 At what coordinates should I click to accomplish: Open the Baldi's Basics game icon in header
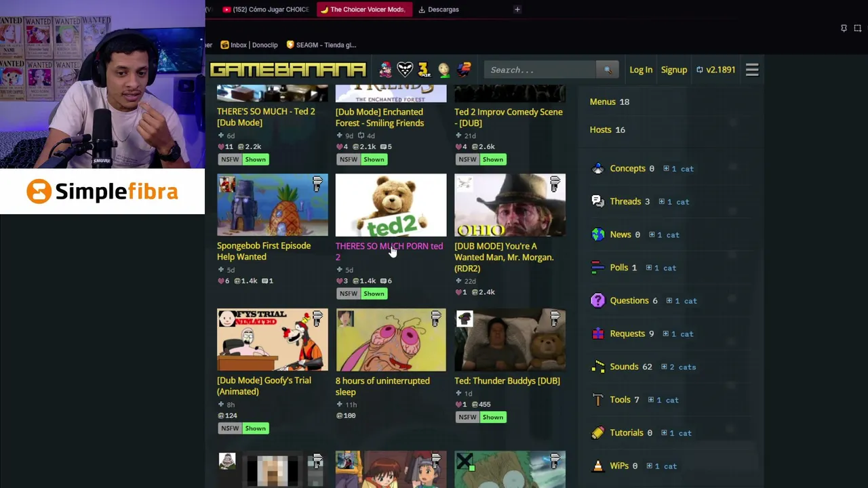[443, 69]
